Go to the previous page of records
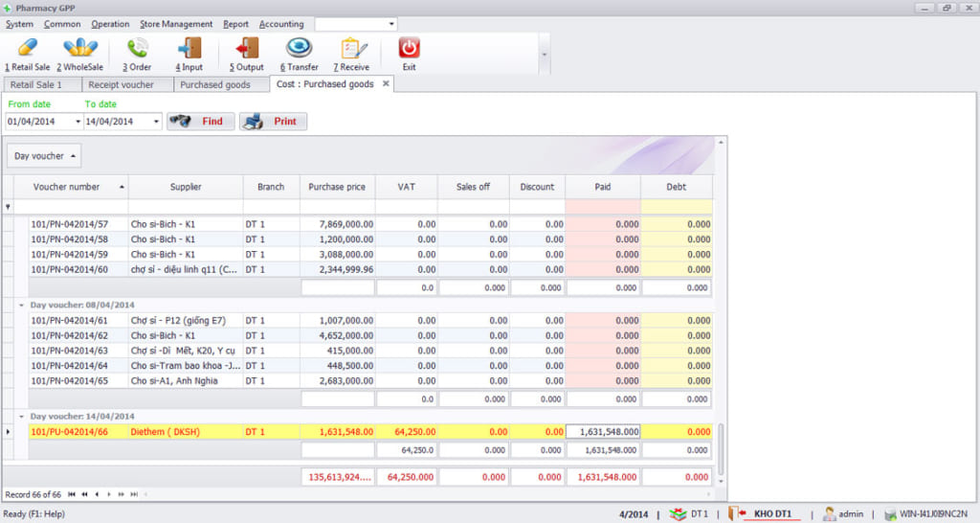 pyautogui.click(x=84, y=494)
